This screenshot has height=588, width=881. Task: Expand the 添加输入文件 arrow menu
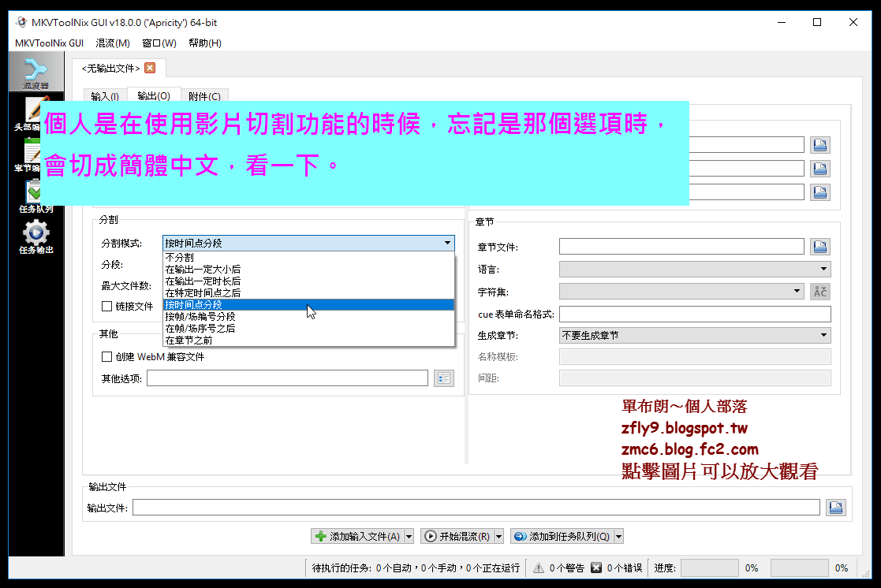pos(409,536)
